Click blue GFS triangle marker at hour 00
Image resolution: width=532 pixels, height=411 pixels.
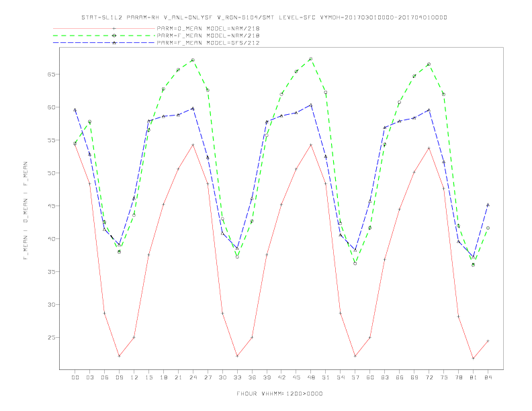pos(75,110)
